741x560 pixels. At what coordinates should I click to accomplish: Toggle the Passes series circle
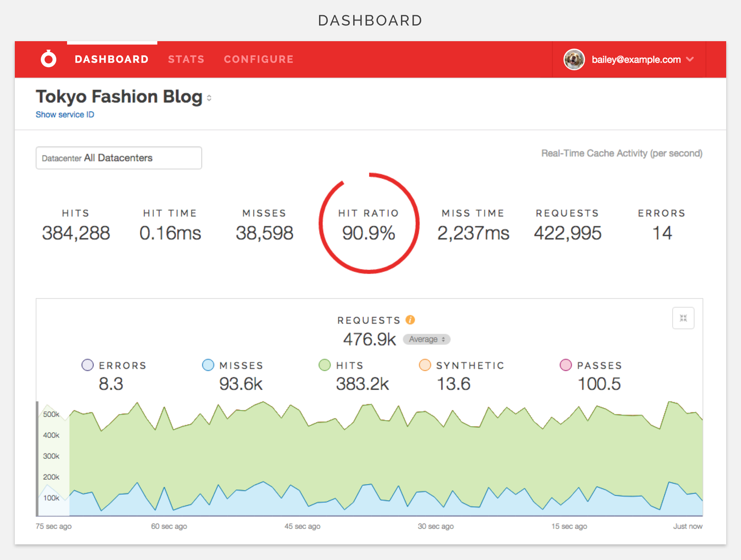coord(566,365)
